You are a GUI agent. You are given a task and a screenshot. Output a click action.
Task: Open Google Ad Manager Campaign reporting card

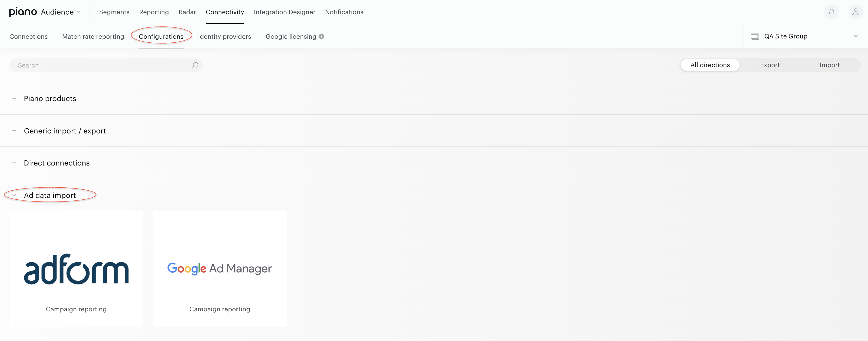(220, 269)
